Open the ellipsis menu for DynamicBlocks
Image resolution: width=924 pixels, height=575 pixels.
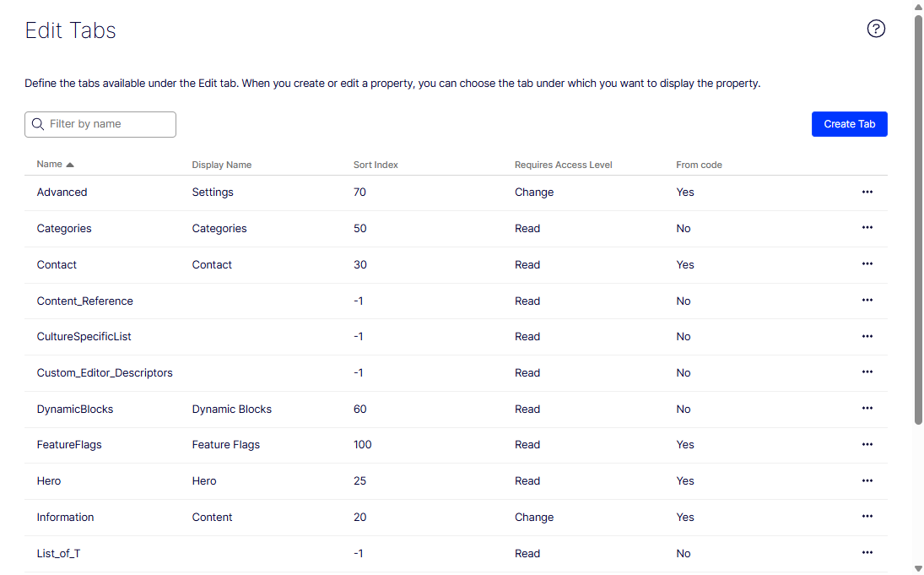click(867, 408)
